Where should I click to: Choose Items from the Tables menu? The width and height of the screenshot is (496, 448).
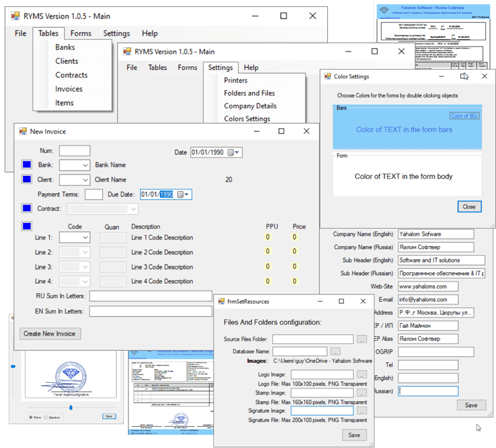coord(64,103)
